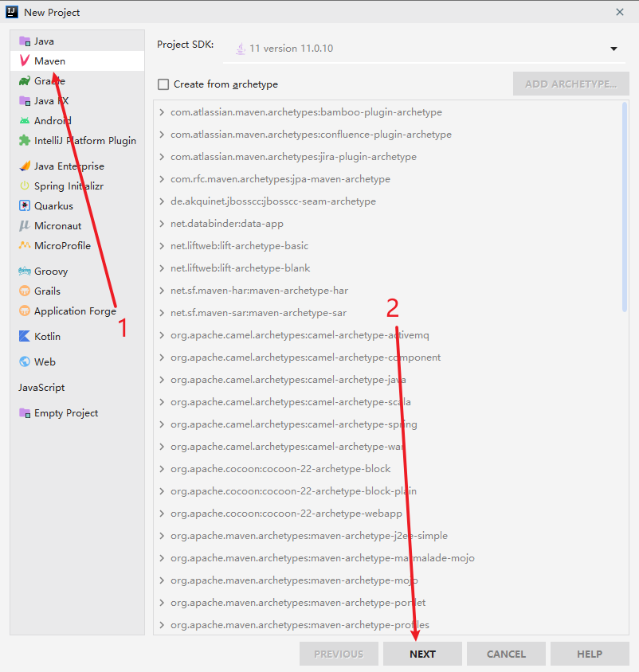Select maven-archetype-marmalade-mojo row
This screenshot has width=639, height=672.
(x=390, y=558)
